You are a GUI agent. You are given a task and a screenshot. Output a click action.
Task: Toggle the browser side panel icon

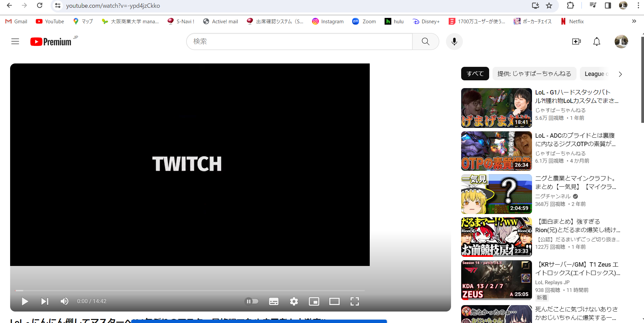pos(608,5)
